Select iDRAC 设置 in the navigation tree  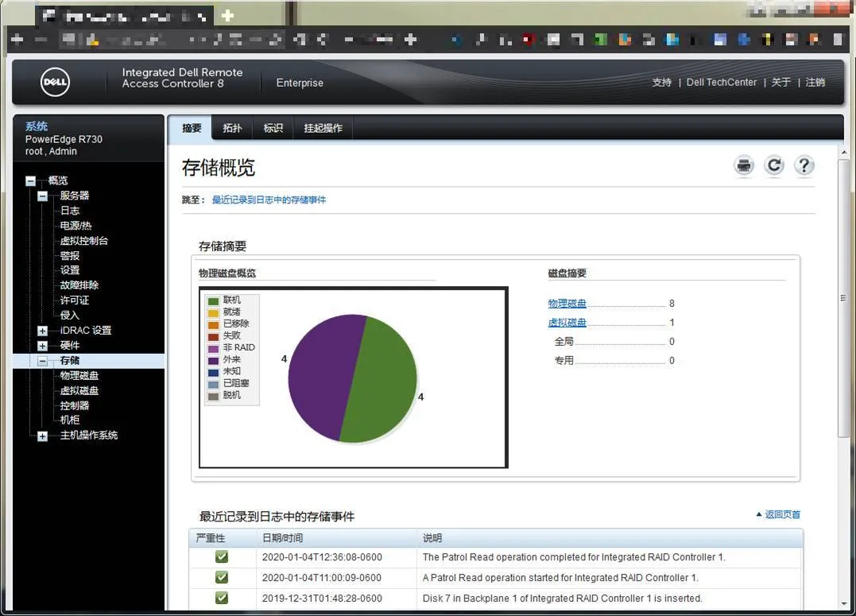[x=86, y=331]
